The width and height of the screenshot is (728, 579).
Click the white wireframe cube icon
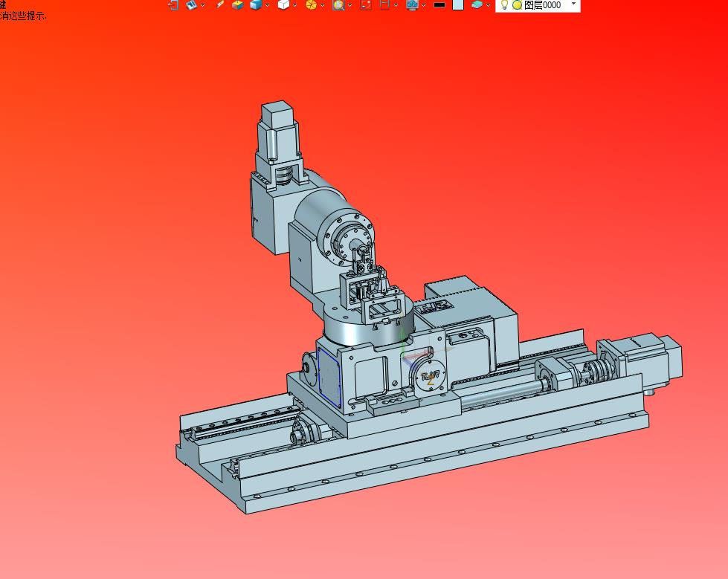[x=283, y=4]
